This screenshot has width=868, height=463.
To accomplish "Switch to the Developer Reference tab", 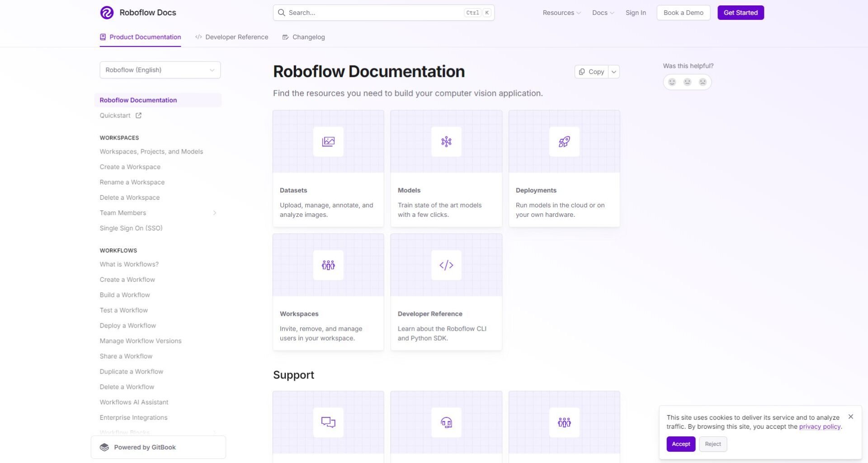I will point(231,37).
